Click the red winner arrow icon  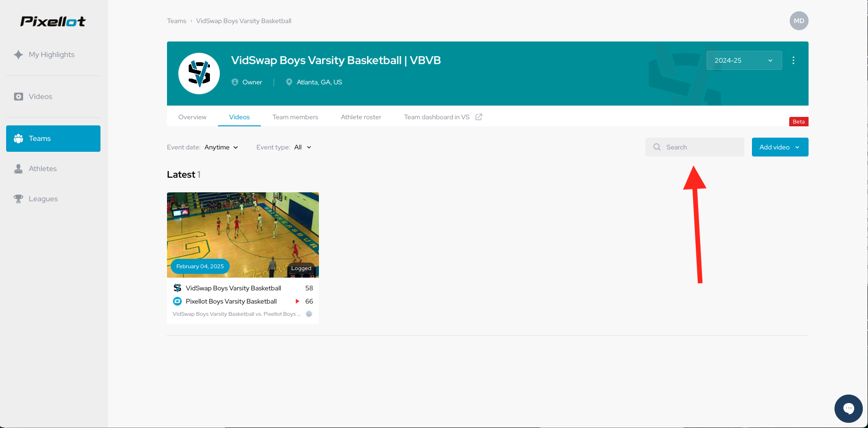point(297,301)
